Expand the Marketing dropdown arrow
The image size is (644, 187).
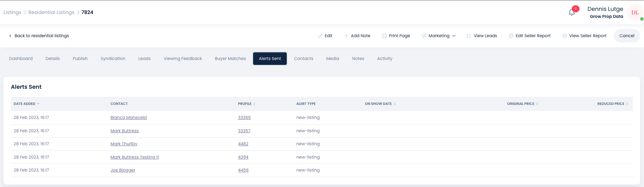click(454, 36)
